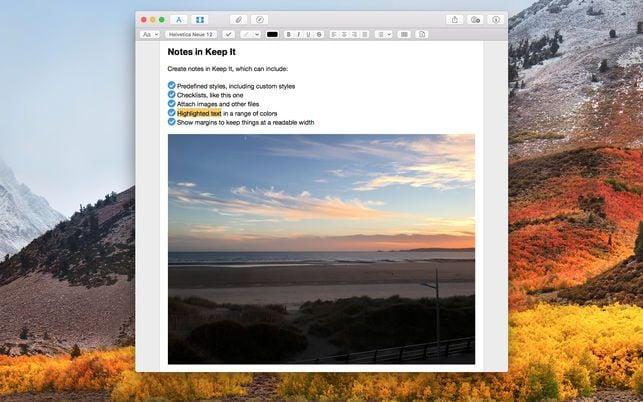
Task: Open the 'Aa' styles dropdown
Action: click(150, 34)
